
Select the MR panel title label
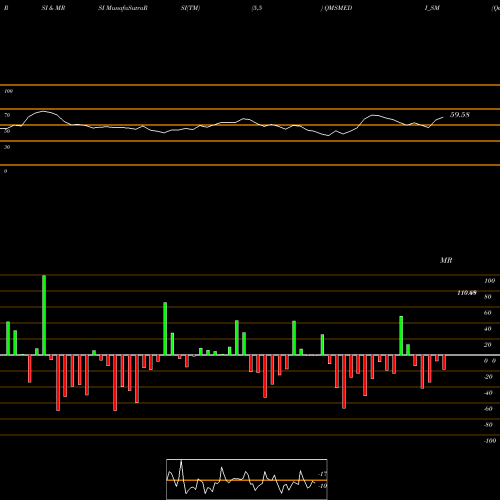(446, 260)
